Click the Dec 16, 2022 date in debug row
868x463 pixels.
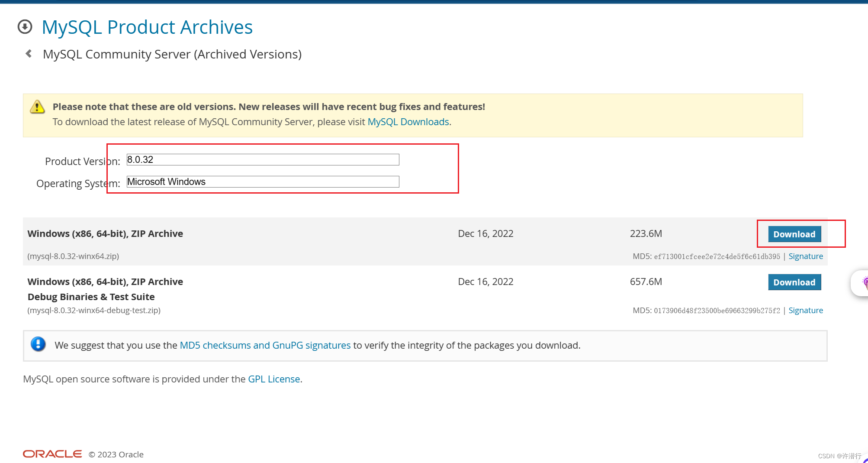pyautogui.click(x=485, y=282)
